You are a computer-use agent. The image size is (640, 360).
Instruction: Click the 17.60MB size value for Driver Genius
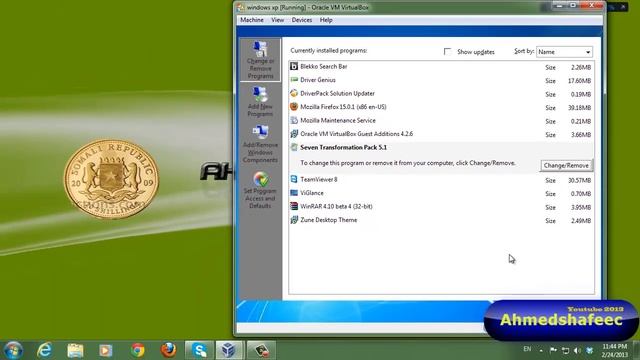tap(579, 81)
